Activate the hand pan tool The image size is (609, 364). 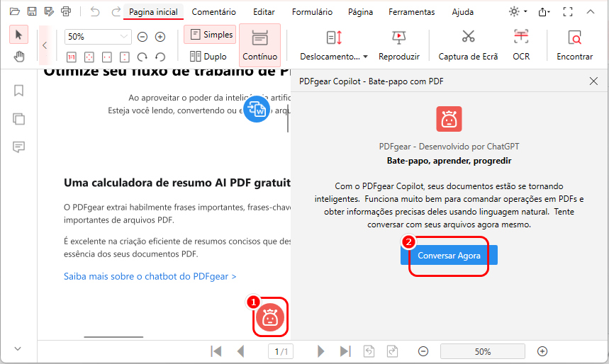point(18,57)
